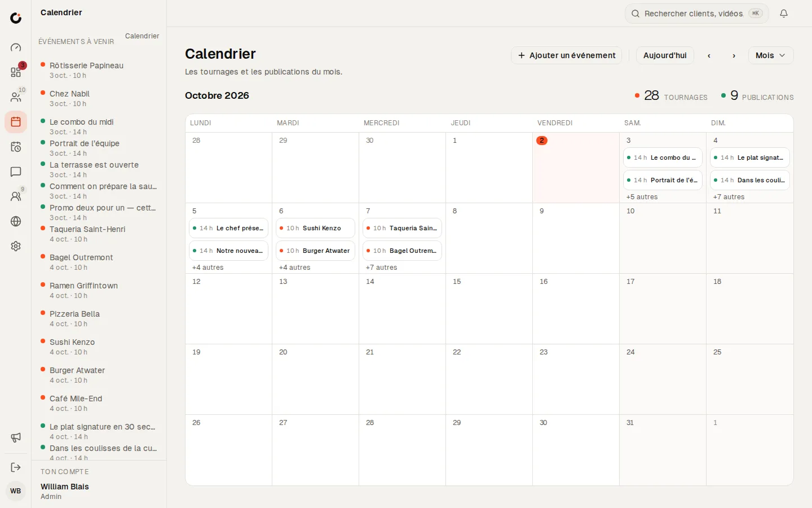Click the search magnifier icon
The width and height of the screenshot is (812, 508).
636,14
